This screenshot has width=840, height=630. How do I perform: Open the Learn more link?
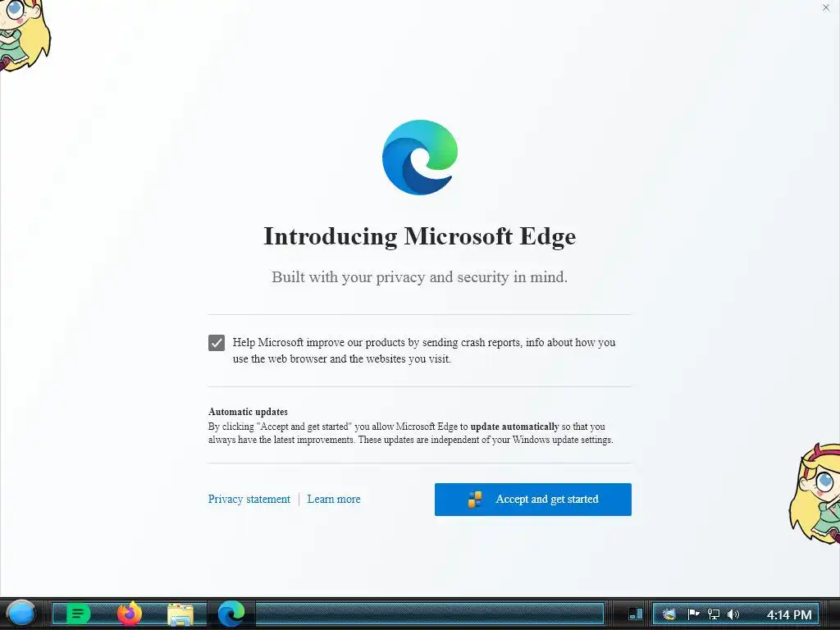[x=334, y=500]
